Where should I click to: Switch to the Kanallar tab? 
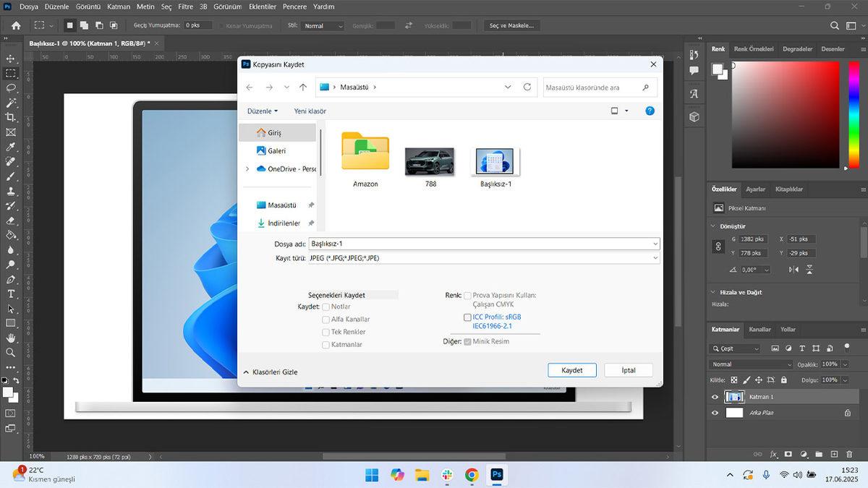(x=759, y=330)
